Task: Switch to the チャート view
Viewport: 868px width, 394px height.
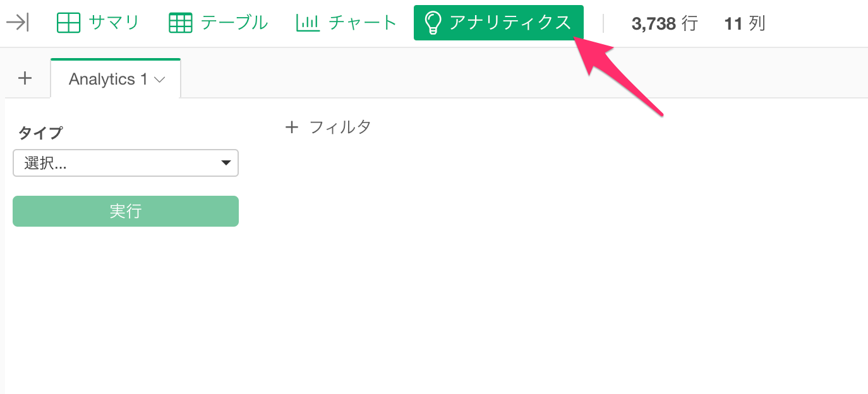Action: pos(347,23)
